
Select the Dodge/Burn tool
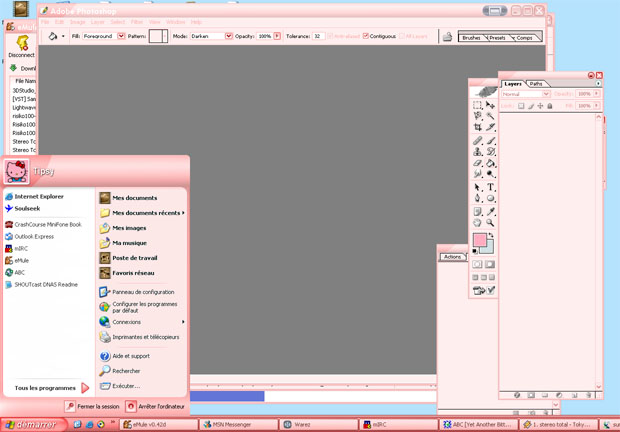[490, 174]
